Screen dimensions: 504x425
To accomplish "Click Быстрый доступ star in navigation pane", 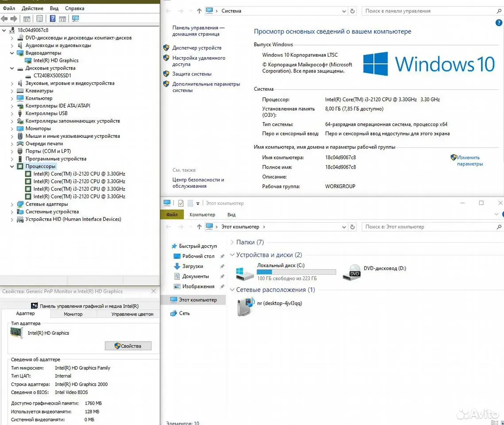I will (x=174, y=246).
